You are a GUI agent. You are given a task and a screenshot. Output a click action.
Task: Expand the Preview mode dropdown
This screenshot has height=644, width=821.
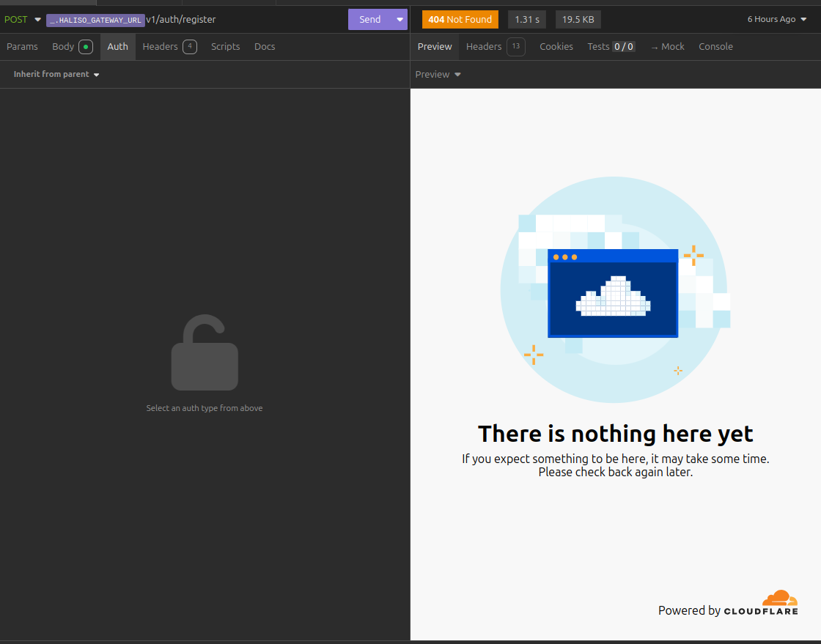[438, 74]
